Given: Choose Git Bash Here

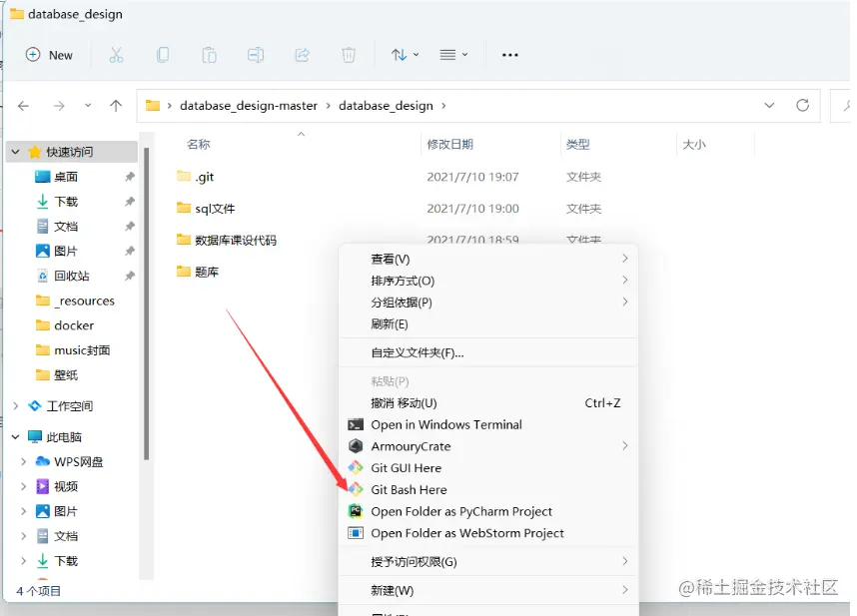Looking at the screenshot, I should pyautogui.click(x=488, y=490).
